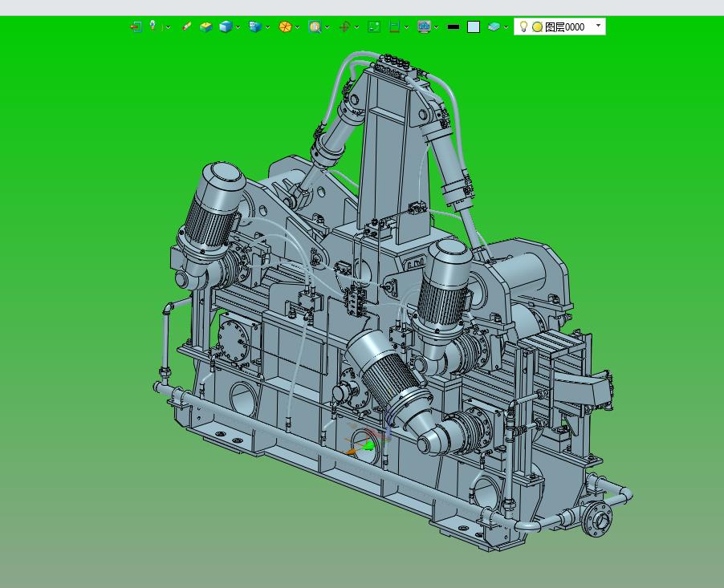Viewport: 724px width, 588px height.
Task: Click the magnifier zoom icon
Action: (x=315, y=26)
